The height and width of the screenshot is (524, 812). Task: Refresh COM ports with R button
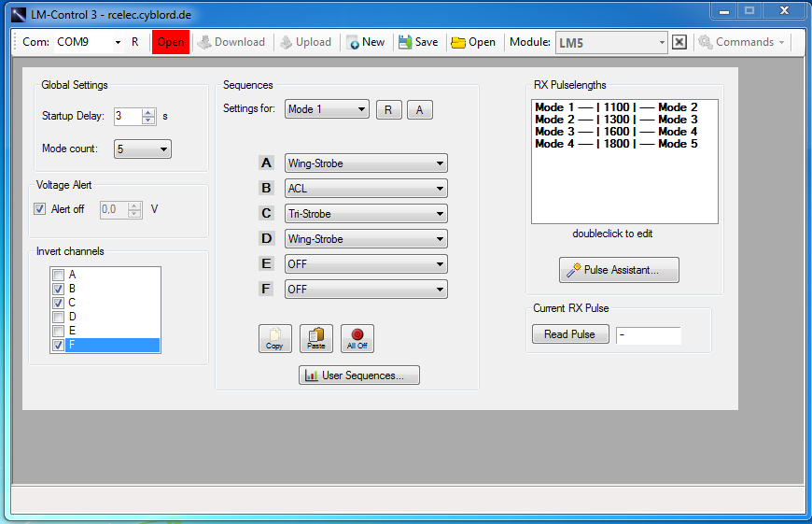134,42
